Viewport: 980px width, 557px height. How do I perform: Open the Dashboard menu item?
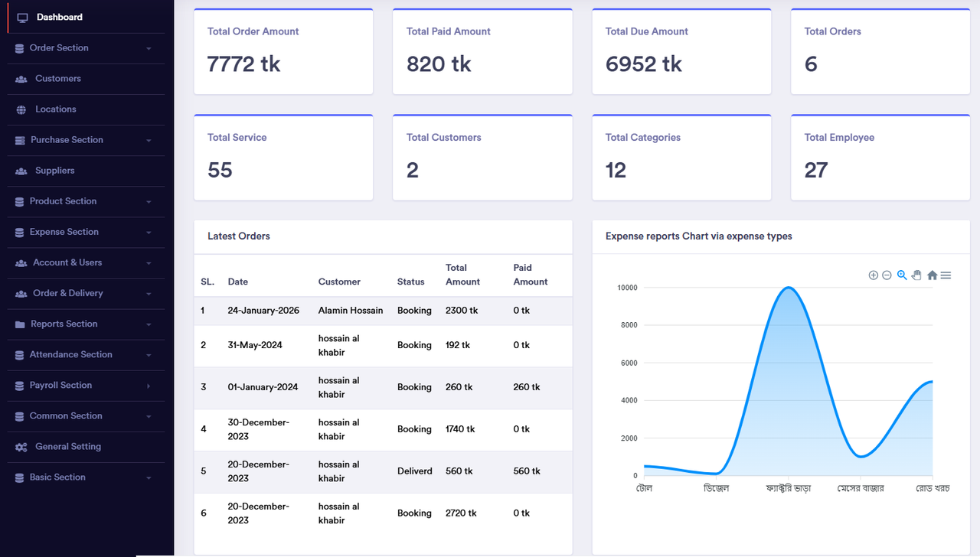[x=86, y=17]
